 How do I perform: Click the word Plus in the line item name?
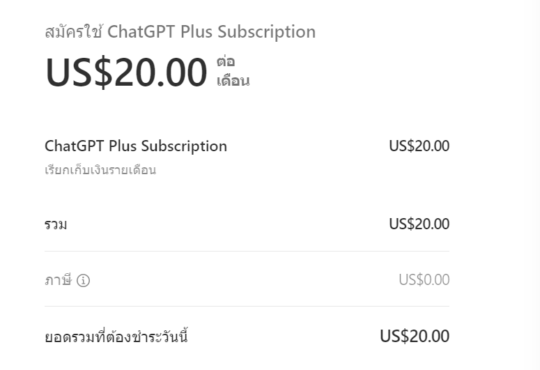tap(123, 146)
